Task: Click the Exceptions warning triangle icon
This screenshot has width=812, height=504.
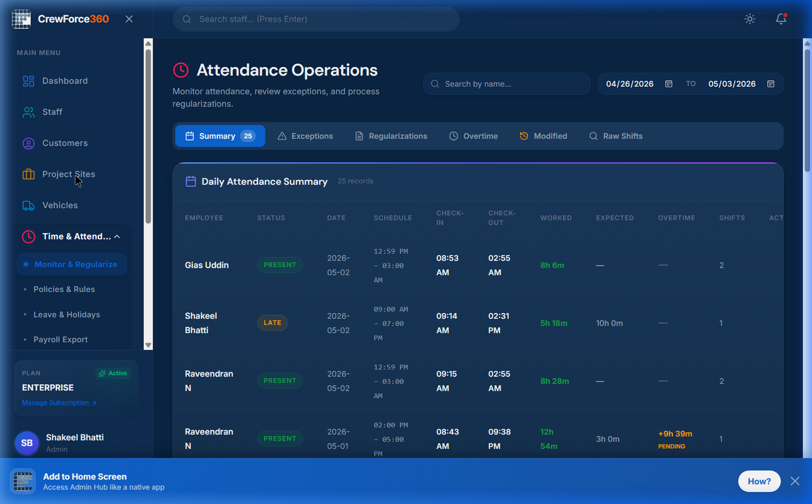Action: point(282,136)
